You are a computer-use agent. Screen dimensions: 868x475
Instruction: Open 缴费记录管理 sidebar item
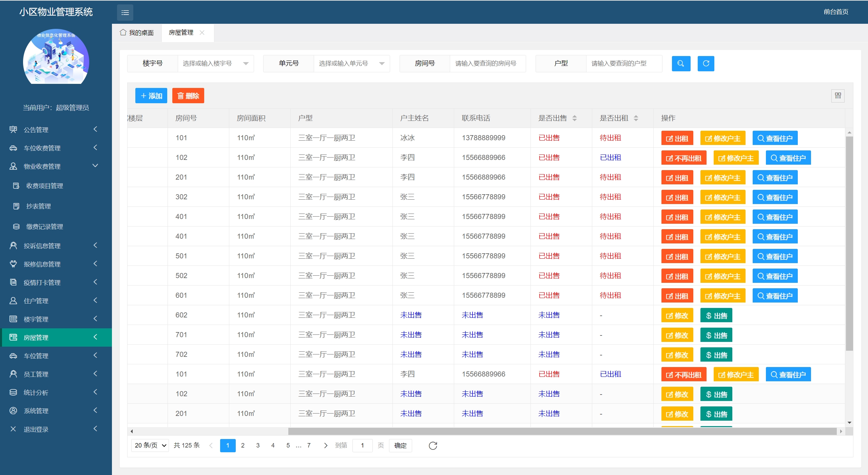tap(44, 226)
